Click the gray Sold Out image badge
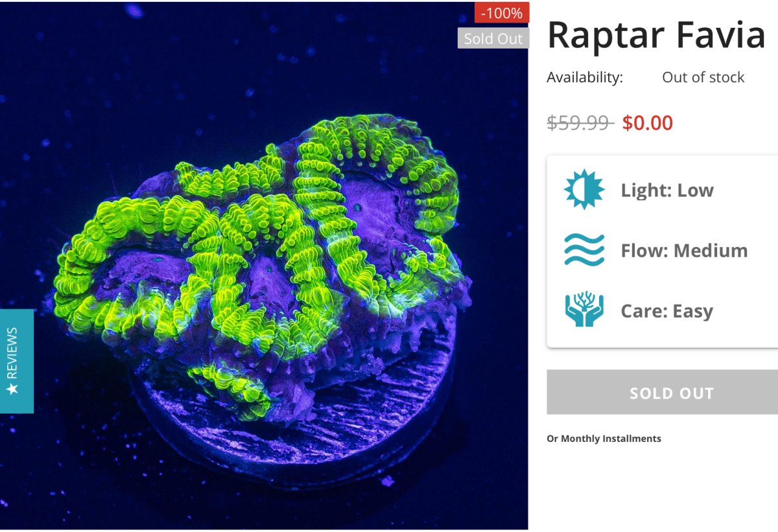The height and width of the screenshot is (532, 778). pyautogui.click(x=493, y=38)
